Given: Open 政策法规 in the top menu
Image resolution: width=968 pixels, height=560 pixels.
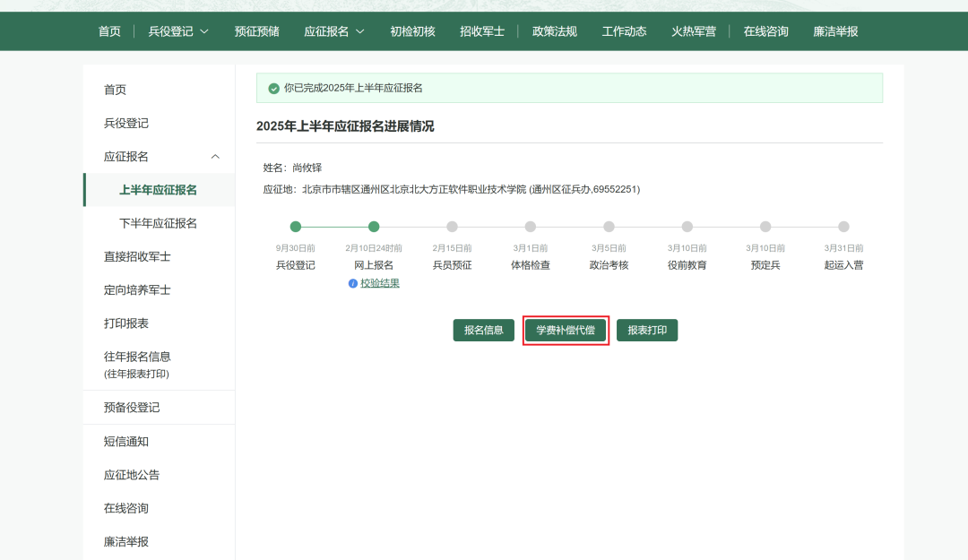Looking at the screenshot, I should pyautogui.click(x=555, y=31).
